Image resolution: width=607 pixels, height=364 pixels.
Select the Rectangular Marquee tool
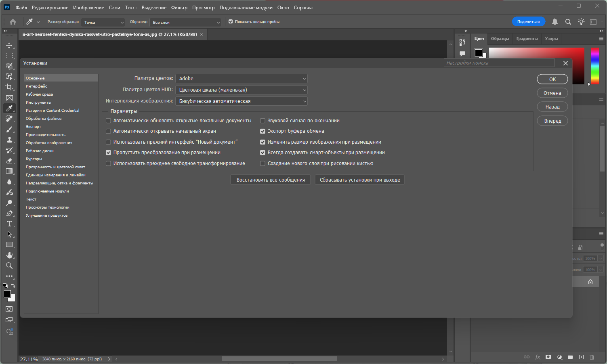(9, 56)
